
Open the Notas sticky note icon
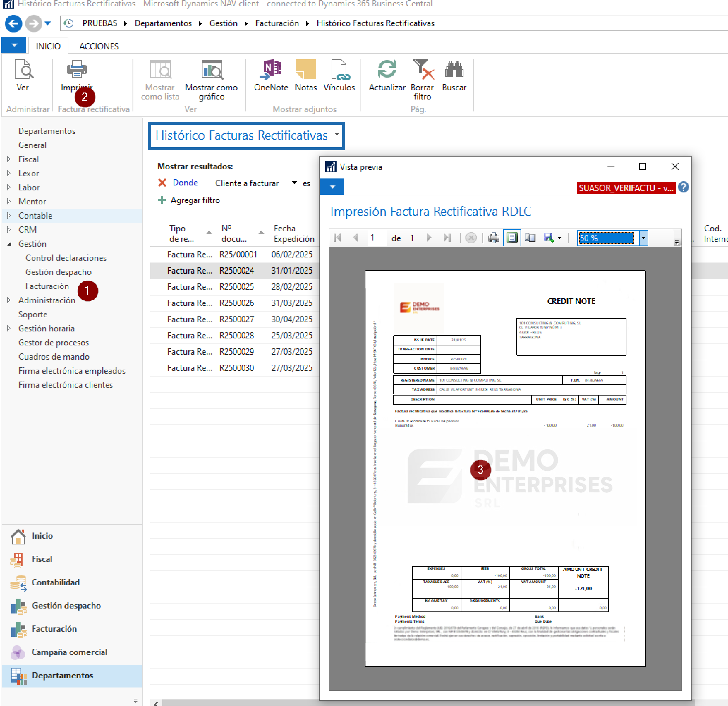coord(306,70)
